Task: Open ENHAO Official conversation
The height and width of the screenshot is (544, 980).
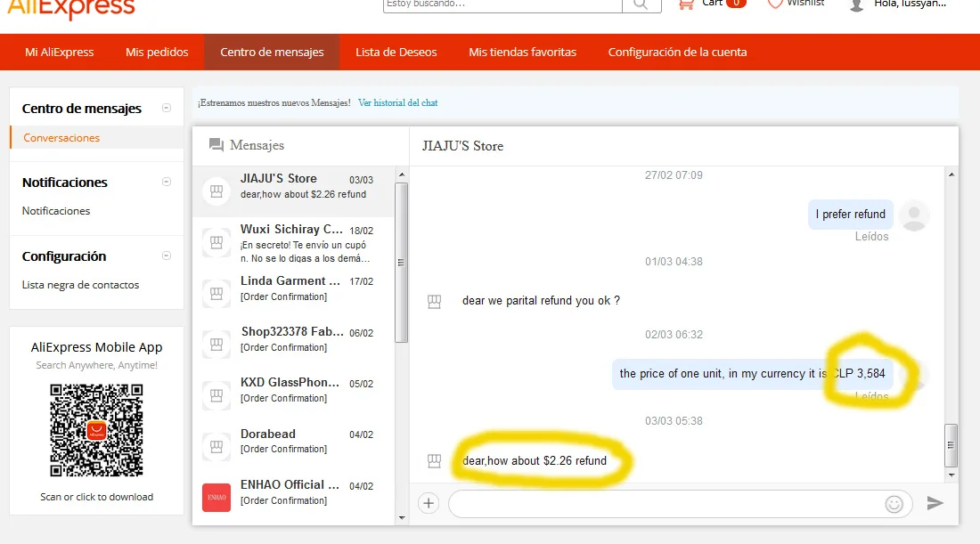Action: 294,498
